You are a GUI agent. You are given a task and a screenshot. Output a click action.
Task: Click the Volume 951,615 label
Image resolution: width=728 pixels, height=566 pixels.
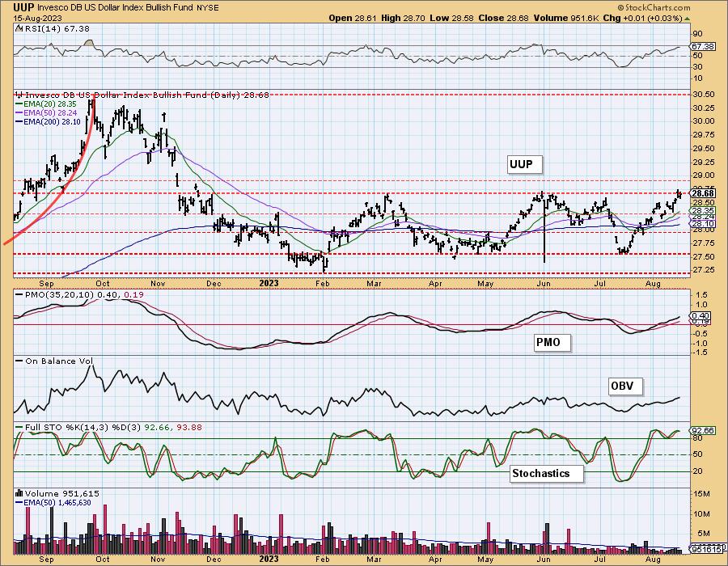point(57,493)
